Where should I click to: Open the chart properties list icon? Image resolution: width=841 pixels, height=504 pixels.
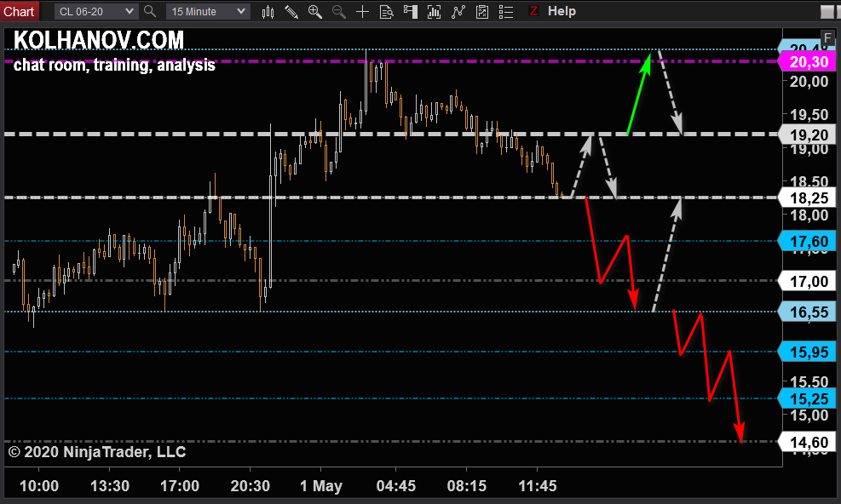point(505,11)
